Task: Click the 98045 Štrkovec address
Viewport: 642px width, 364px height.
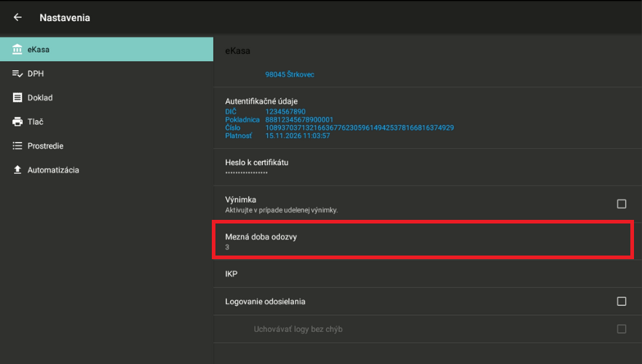Action: pyautogui.click(x=290, y=74)
